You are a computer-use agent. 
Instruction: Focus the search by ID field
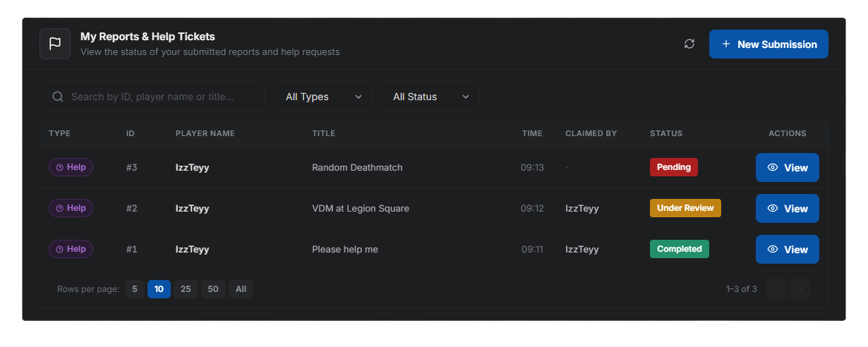click(x=152, y=97)
